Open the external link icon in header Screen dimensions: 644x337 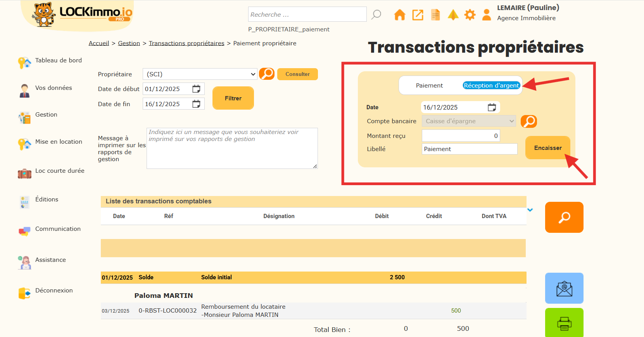point(418,15)
